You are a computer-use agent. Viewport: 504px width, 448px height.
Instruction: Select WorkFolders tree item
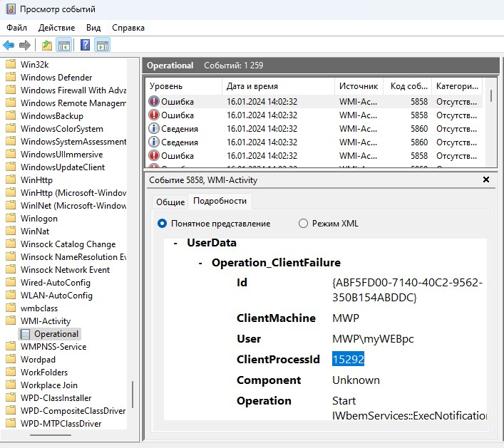click(44, 373)
